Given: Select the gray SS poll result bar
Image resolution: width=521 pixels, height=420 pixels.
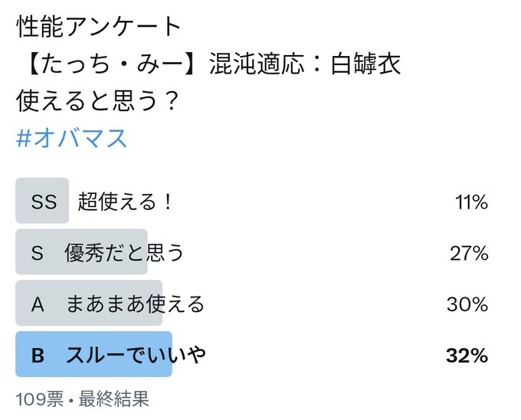Looking at the screenshot, I should coord(42,200).
